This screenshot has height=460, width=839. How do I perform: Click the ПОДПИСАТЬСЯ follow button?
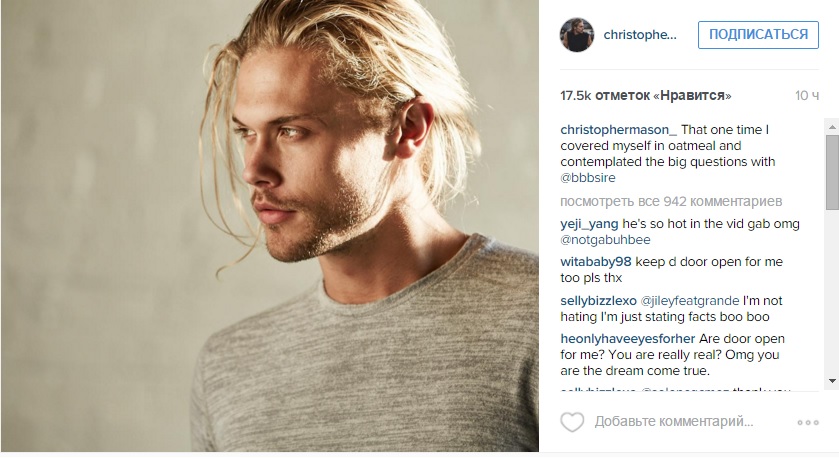pos(758,35)
